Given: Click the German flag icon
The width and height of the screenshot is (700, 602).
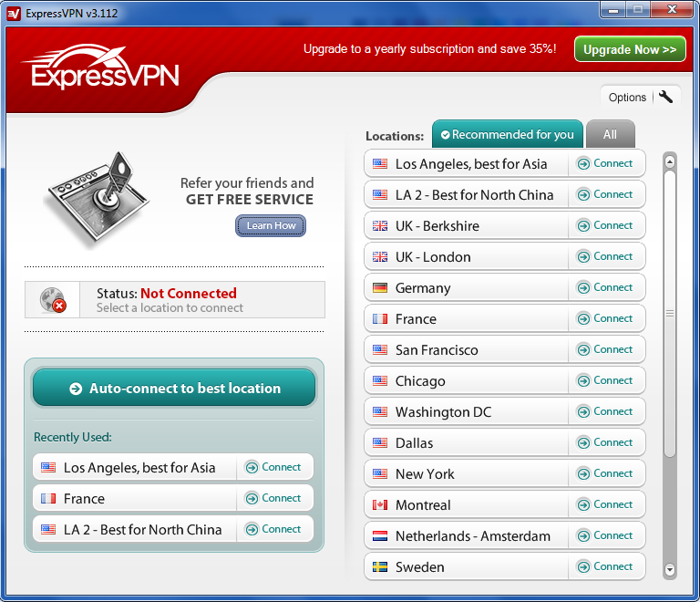Looking at the screenshot, I should click(x=380, y=288).
